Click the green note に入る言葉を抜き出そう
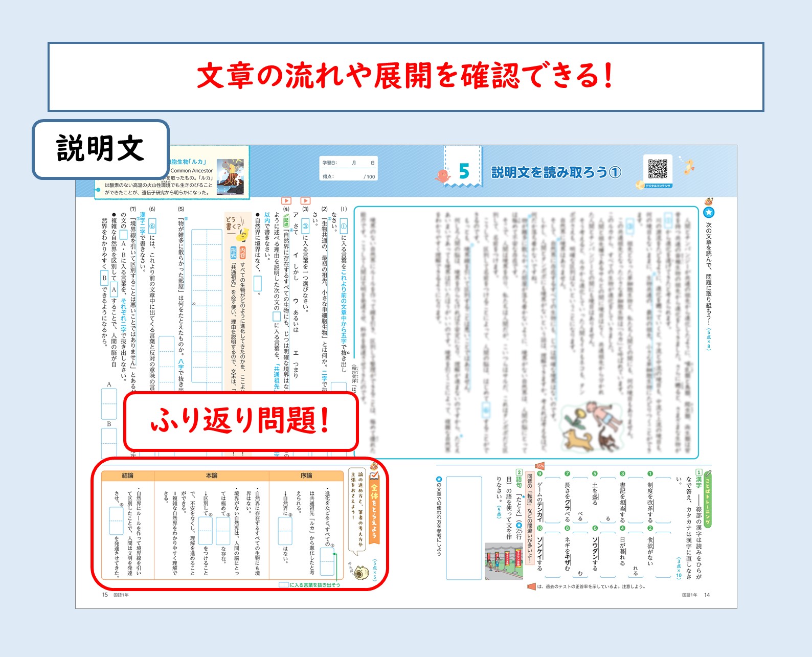The height and width of the screenshot is (657, 812). tap(310, 585)
